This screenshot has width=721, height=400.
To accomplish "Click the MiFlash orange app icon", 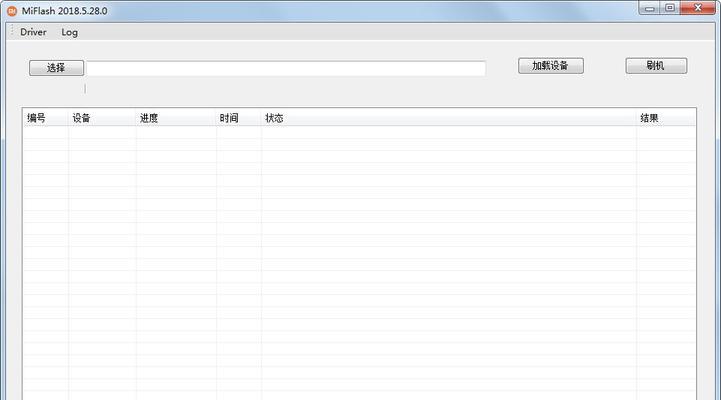I will point(11,10).
